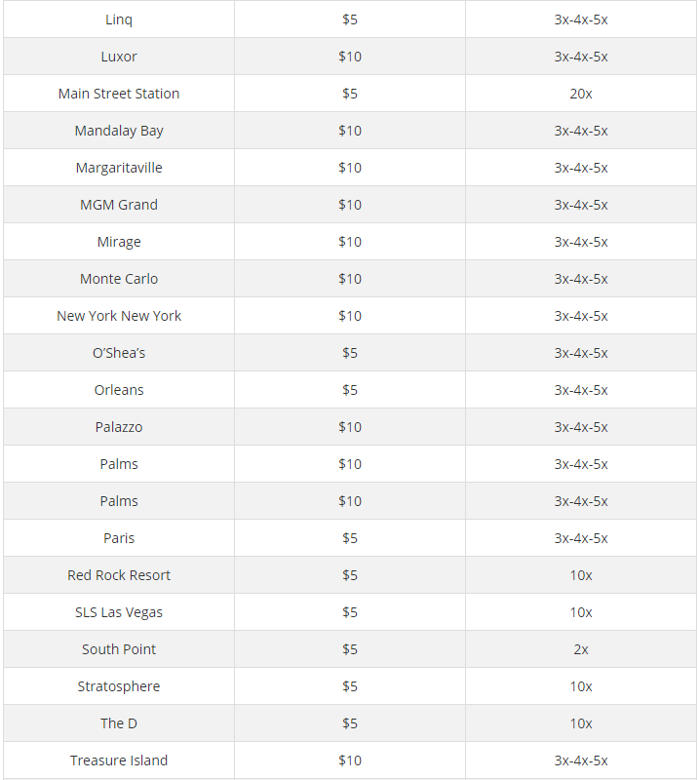Click the Mandalay Bay table cell
The image size is (700, 780).
point(119,131)
